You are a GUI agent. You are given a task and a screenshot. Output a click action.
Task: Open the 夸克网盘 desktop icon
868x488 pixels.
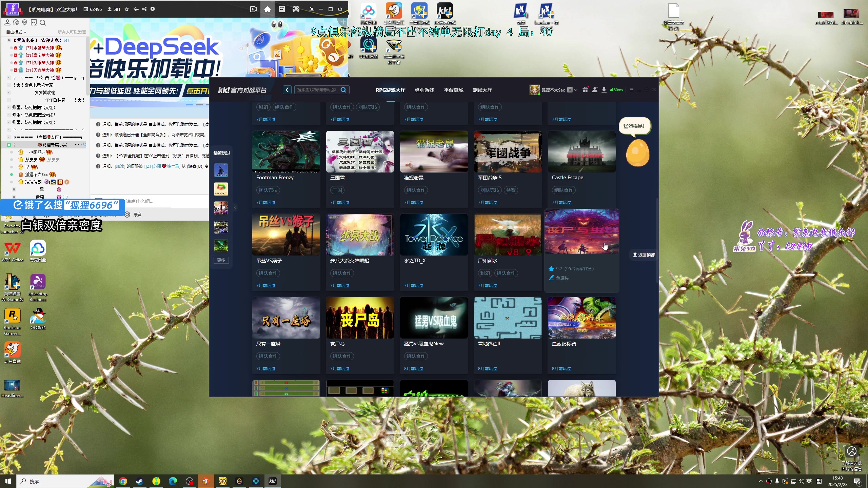(x=38, y=251)
